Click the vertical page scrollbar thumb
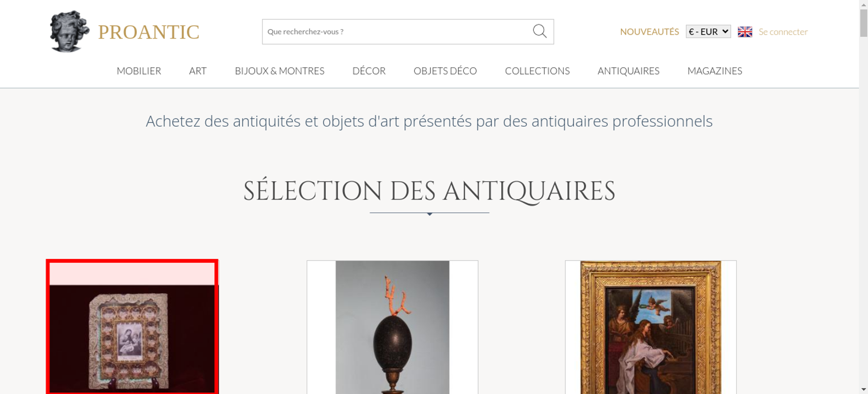Image resolution: width=868 pixels, height=394 pixels. pos(864,23)
